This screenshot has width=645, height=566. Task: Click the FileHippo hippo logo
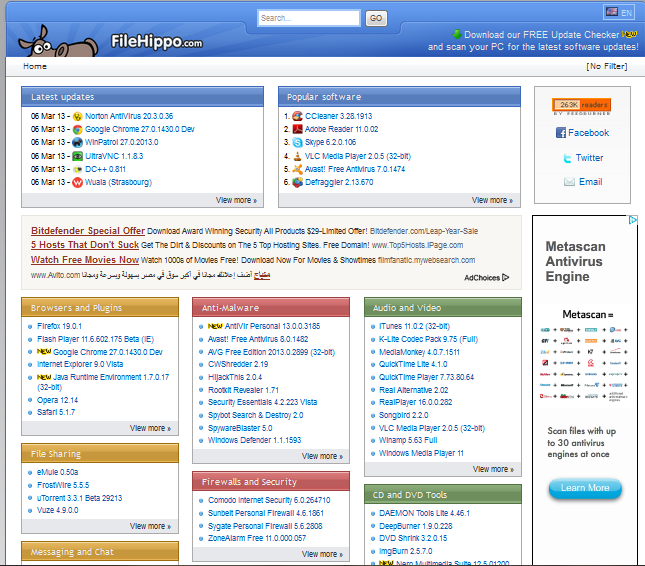point(45,42)
